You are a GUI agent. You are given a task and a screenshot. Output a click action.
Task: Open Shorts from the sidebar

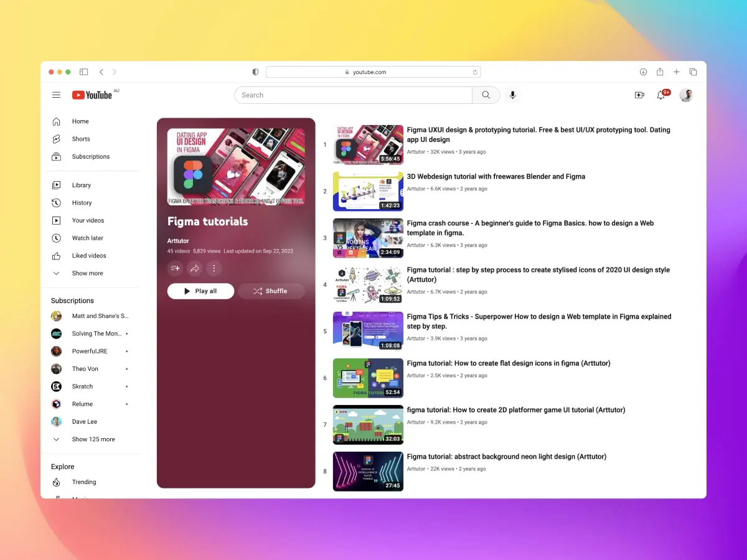click(x=80, y=139)
